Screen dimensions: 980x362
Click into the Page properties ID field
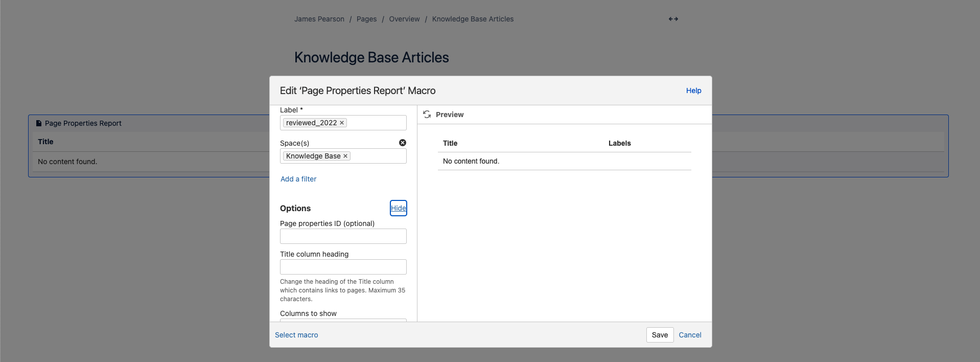343,236
